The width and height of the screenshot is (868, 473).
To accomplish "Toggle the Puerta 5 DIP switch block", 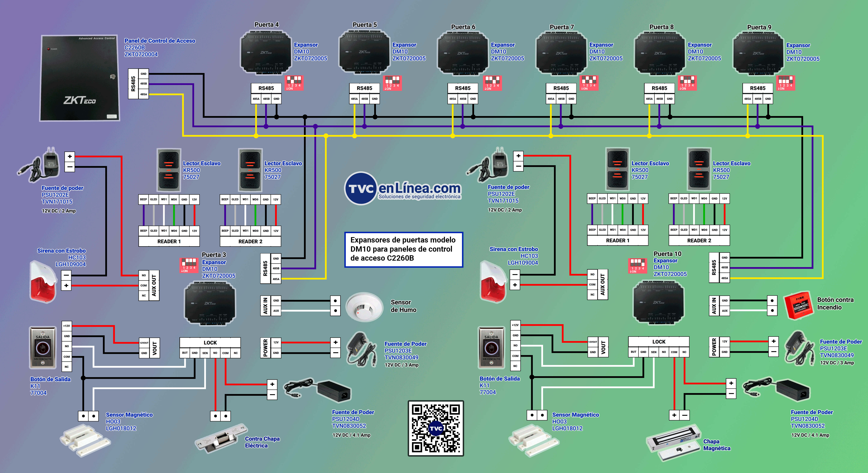I will (392, 83).
